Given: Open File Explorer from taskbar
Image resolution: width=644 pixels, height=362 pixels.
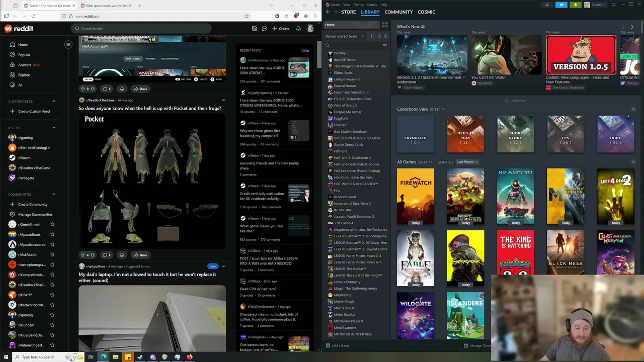Looking at the screenshot, I should [x=115, y=357].
